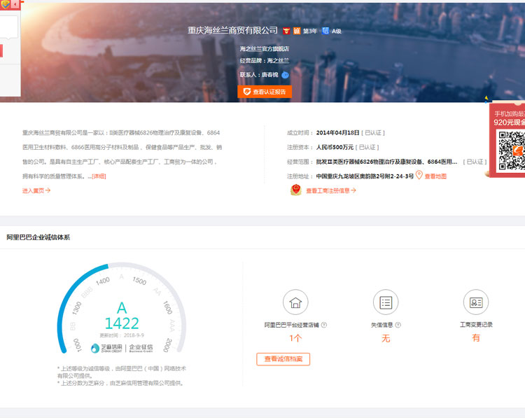Viewport: 525px width, 420px height.
Task: Click the 1个 store count link
Action: coord(295,339)
